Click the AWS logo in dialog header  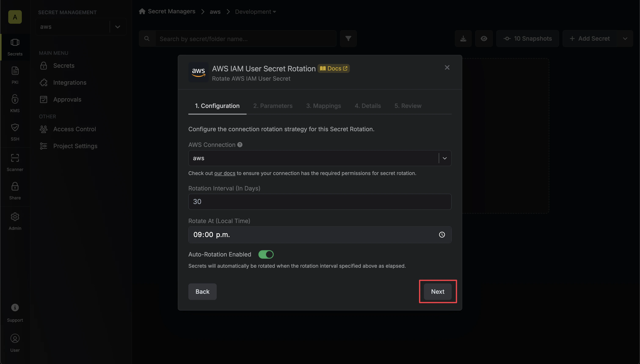click(x=199, y=72)
